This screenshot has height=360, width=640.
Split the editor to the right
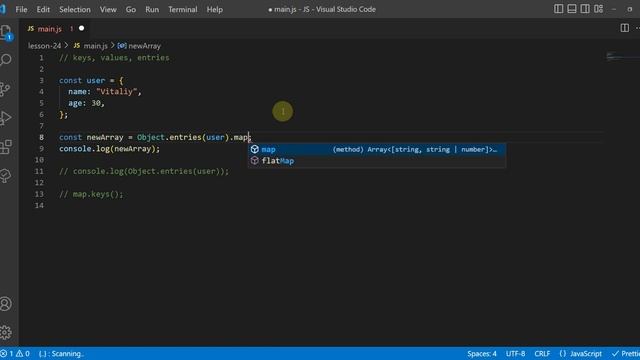coord(624,28)
